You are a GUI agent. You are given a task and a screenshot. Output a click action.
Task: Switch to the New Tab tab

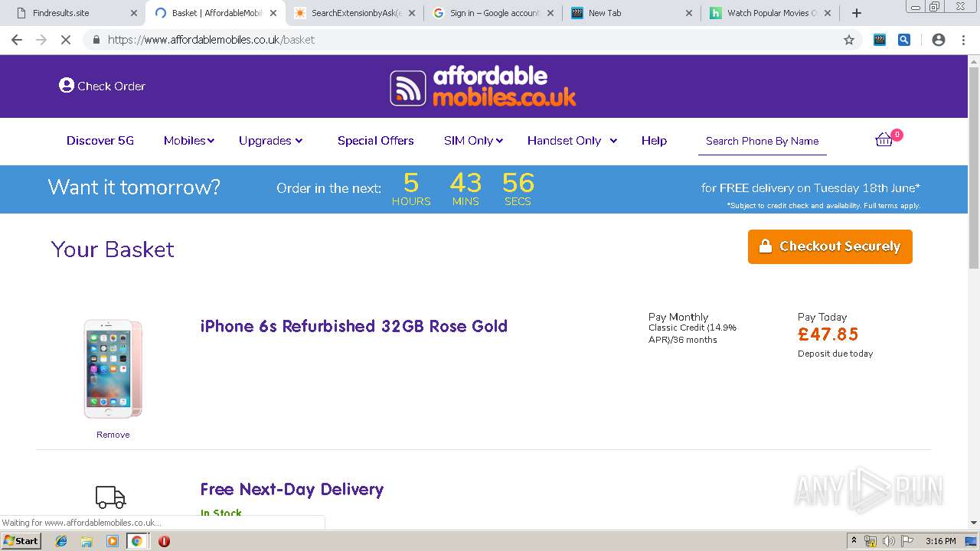click(632, 13)
